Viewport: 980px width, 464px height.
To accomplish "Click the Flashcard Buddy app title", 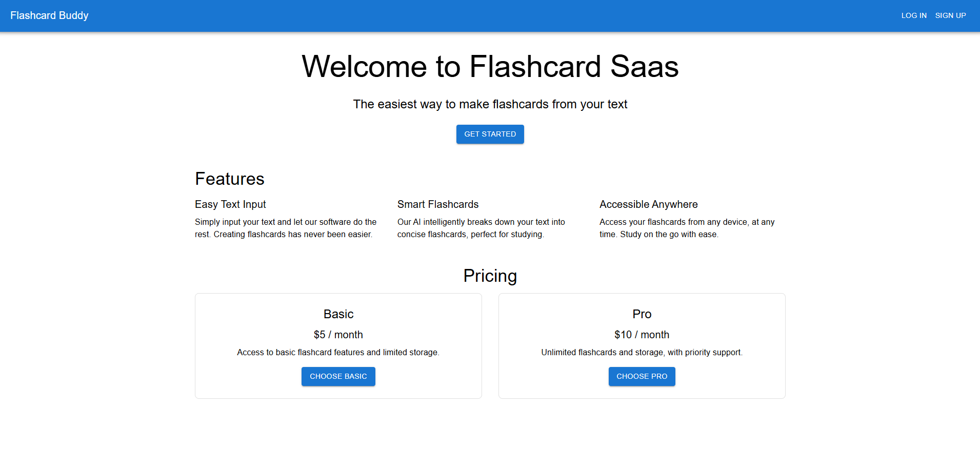I will pos(49,15).
